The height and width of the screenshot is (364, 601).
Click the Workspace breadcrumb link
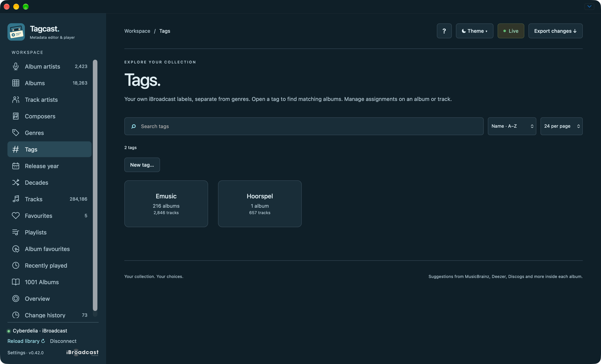tap(137, 31)
